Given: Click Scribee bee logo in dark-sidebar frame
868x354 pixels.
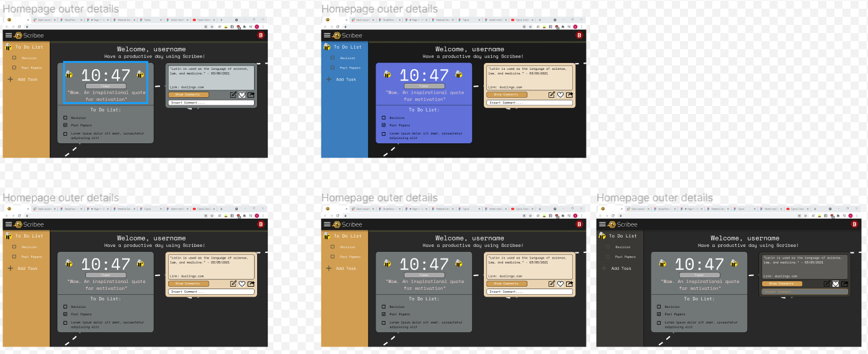Looking at the screenshot, I should (612, 224).
